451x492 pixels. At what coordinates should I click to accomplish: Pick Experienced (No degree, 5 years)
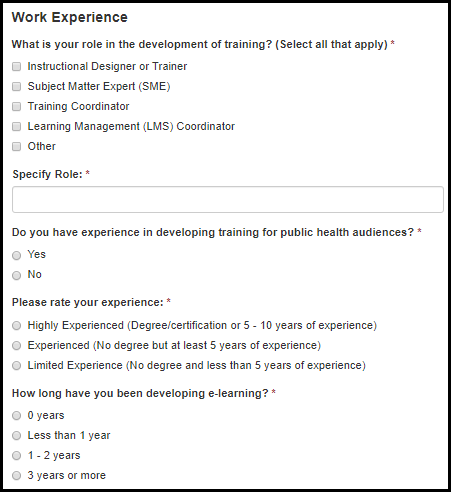(x=16, y=346)
